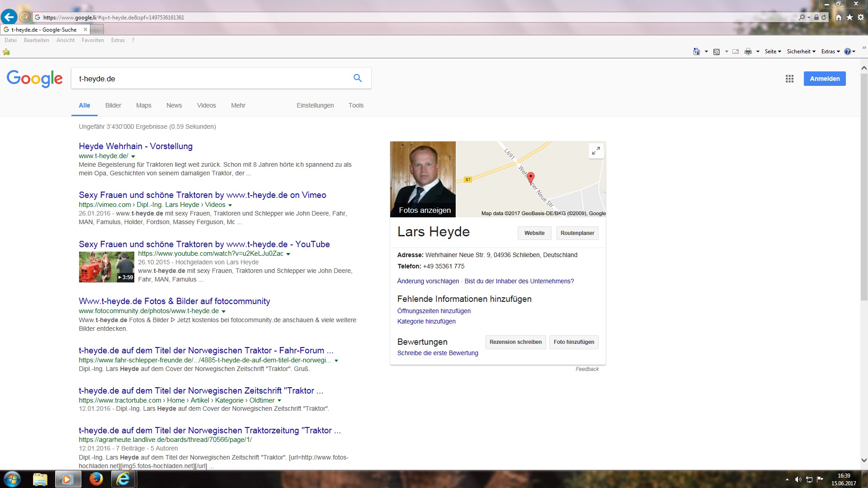Click the add-to-favorites star icon
Screen dimensions: 868x488
[x=6, y=52]
